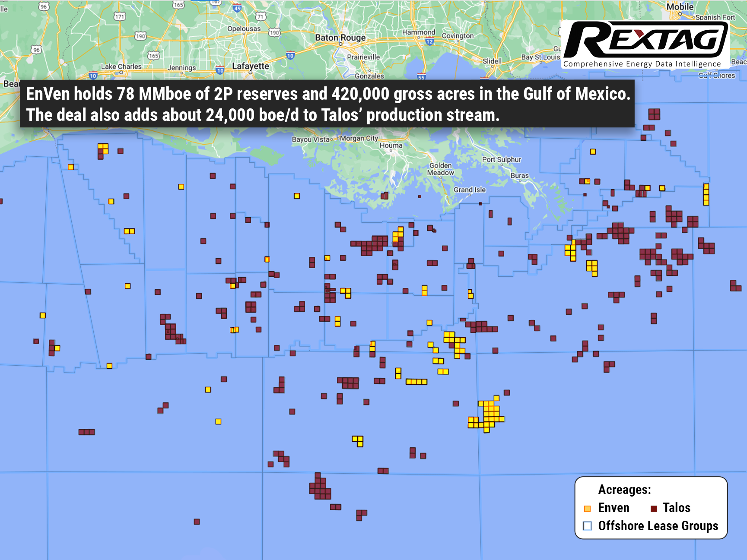Click the Offshore Lease Groups legend box
The width and height of the screenshot is (747, 560).
(x=588, y=526)
